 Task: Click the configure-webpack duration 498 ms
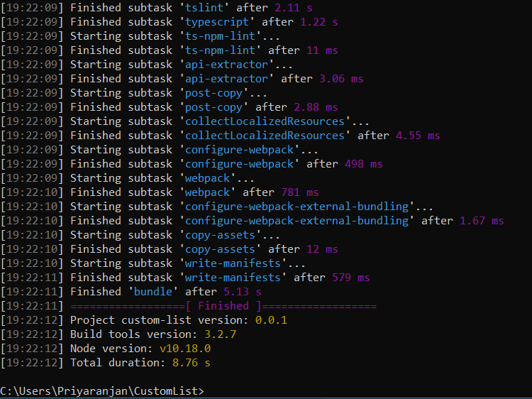[364, 164]
